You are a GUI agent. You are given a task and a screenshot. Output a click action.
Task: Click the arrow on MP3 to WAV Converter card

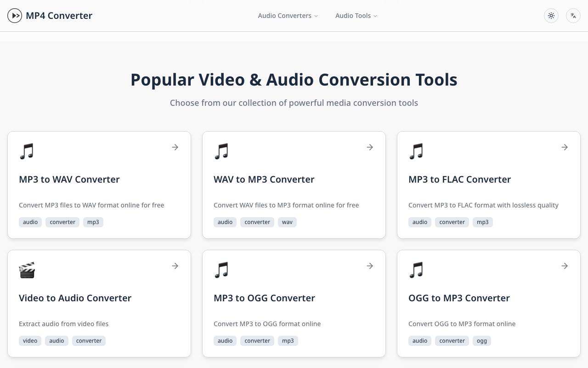pos(175,147)
